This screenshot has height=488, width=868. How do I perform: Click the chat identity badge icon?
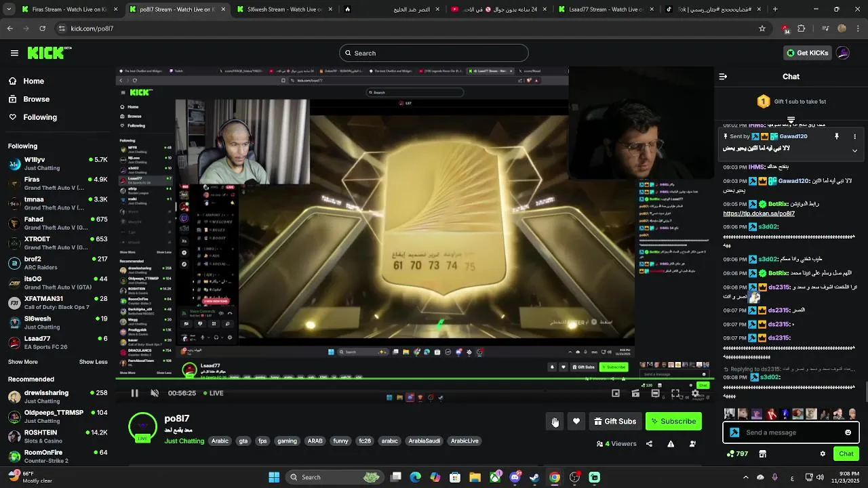coord(734,432)
